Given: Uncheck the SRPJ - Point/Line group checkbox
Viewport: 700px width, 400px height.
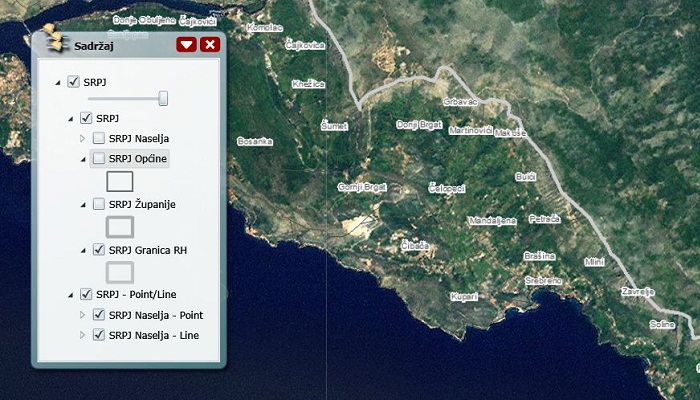Looking at the screenshot, I should [85, 294].
